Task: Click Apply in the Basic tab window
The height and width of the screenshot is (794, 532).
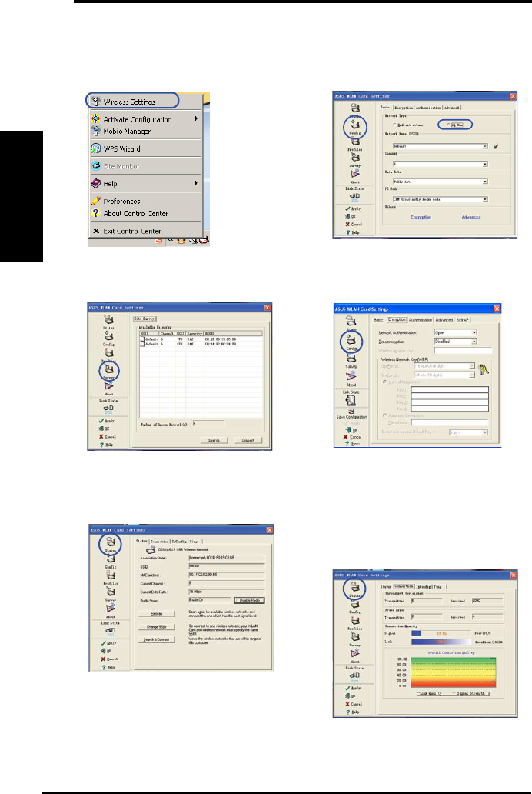Action: 354,209
